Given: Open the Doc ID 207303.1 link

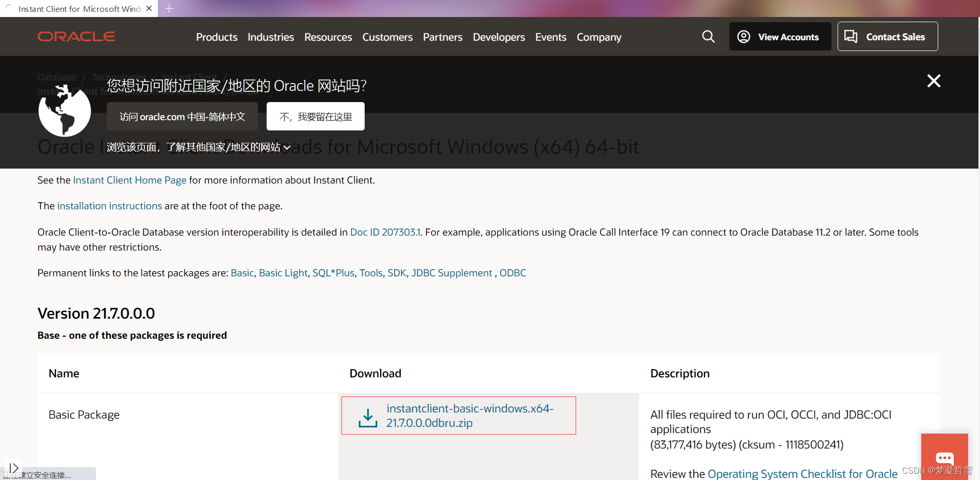Looking at the screenshot, I should 385,232.
